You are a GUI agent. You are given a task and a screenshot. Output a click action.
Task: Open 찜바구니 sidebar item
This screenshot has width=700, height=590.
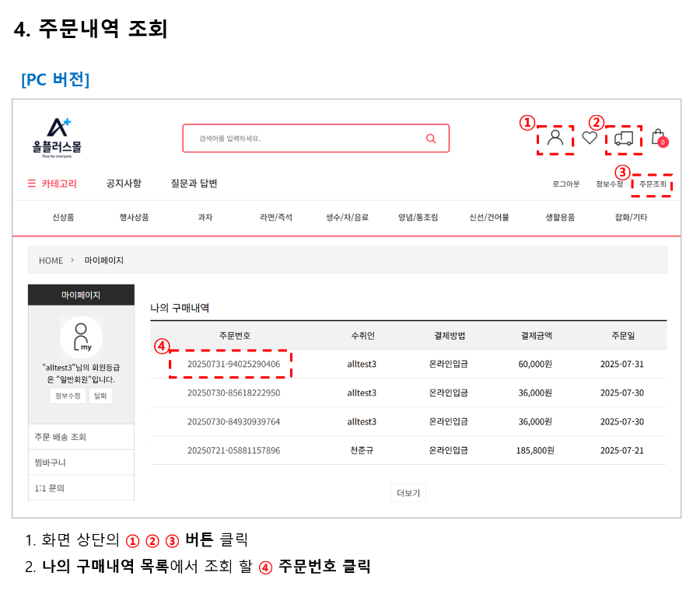[x=81, y=463]
